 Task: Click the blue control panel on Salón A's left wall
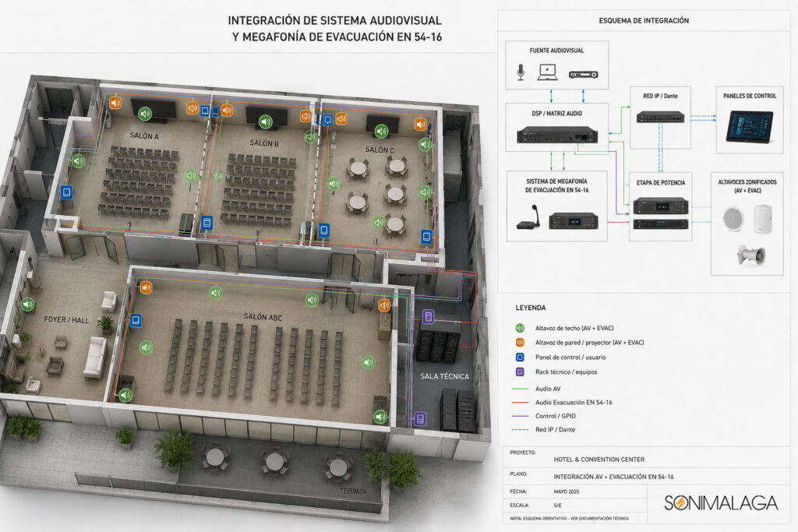coord(67,192)
